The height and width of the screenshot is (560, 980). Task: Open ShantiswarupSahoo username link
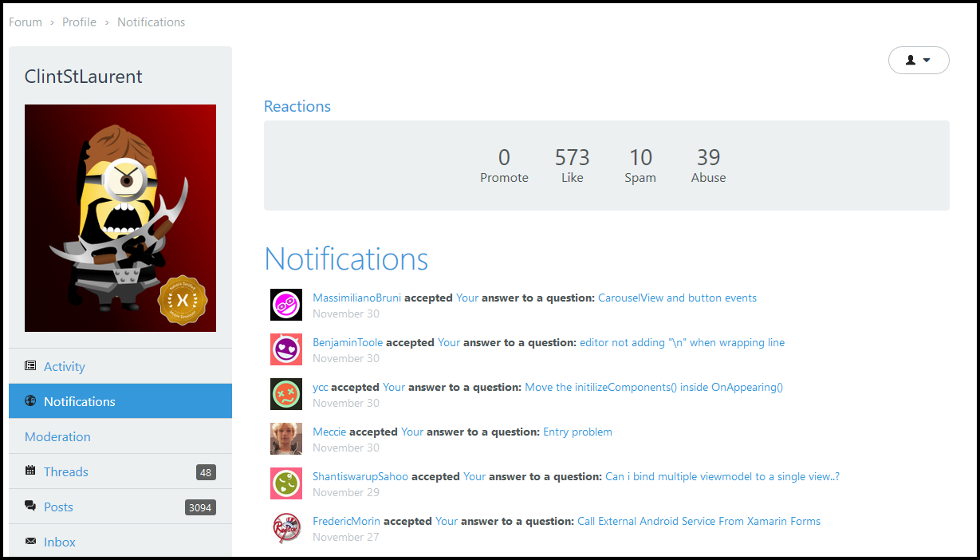pyautogui.click(x=360, y=476)
